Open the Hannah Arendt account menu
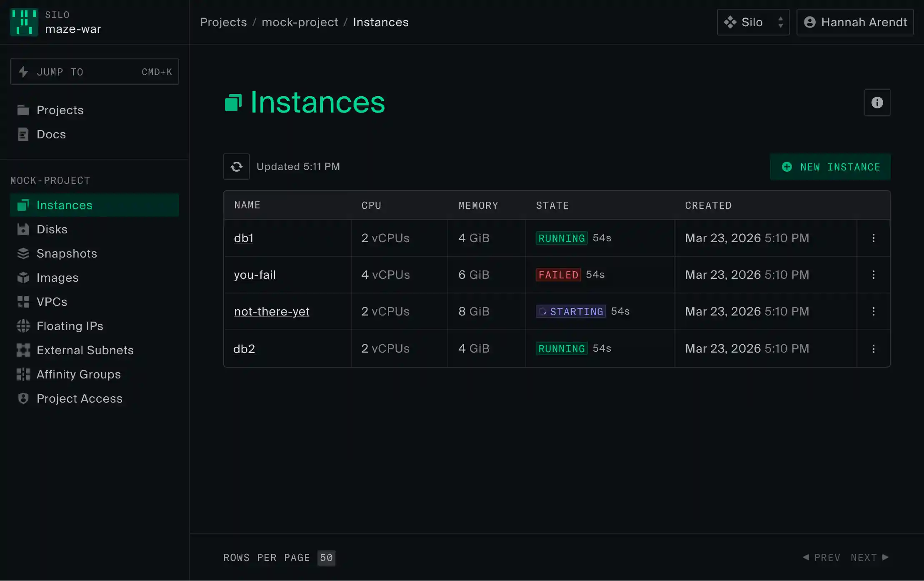The image size is (924, 581). (x=855, y=22)
